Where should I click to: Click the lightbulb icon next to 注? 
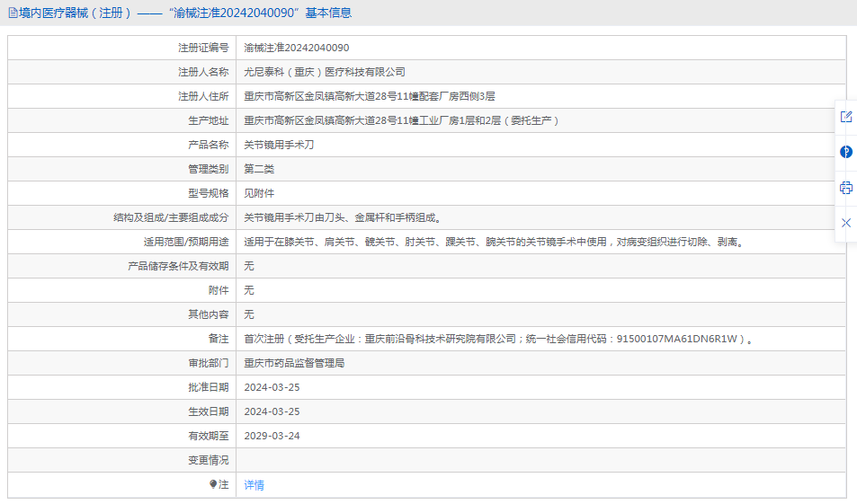213,484
